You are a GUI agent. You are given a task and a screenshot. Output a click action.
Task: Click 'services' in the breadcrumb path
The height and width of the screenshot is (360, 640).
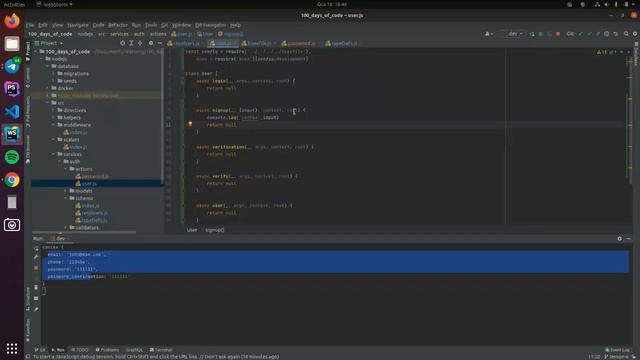119,34
